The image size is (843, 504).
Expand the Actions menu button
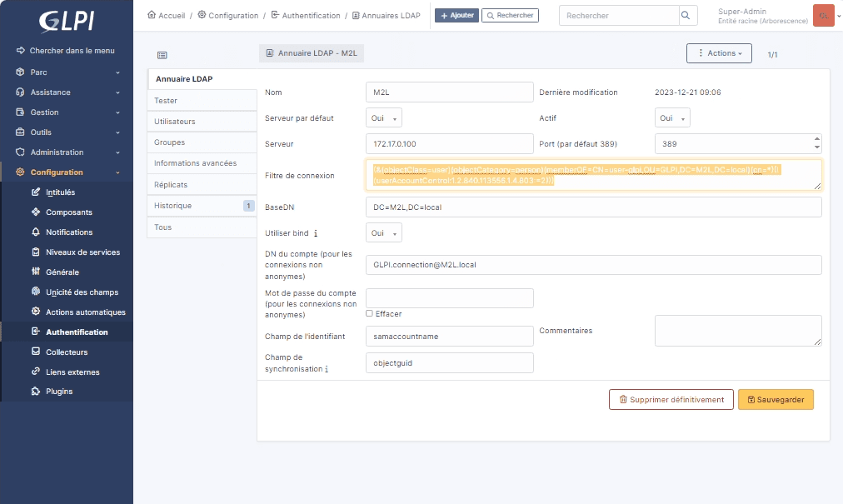point(718,53)
